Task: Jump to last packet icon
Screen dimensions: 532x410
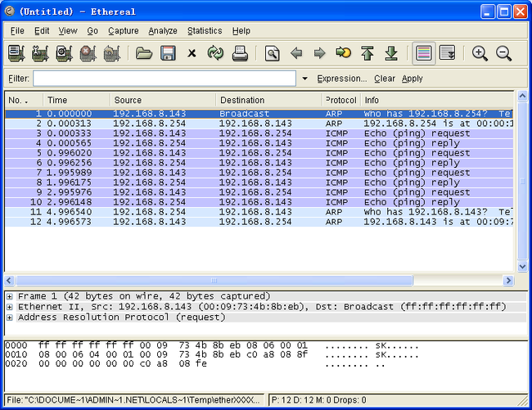Action: (x=391, y=53)
